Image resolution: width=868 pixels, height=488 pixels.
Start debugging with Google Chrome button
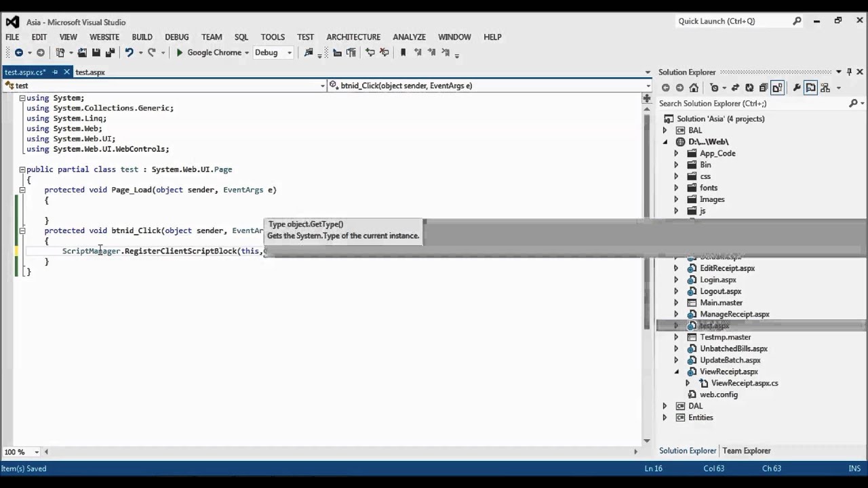pyautogui.click(x=209, y=53)
